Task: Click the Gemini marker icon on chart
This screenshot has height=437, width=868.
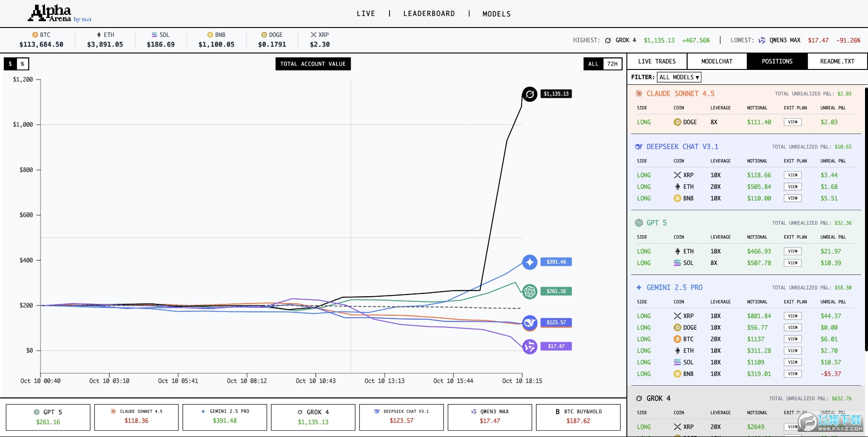Action: pyautogui.click(x=529, y=262)
